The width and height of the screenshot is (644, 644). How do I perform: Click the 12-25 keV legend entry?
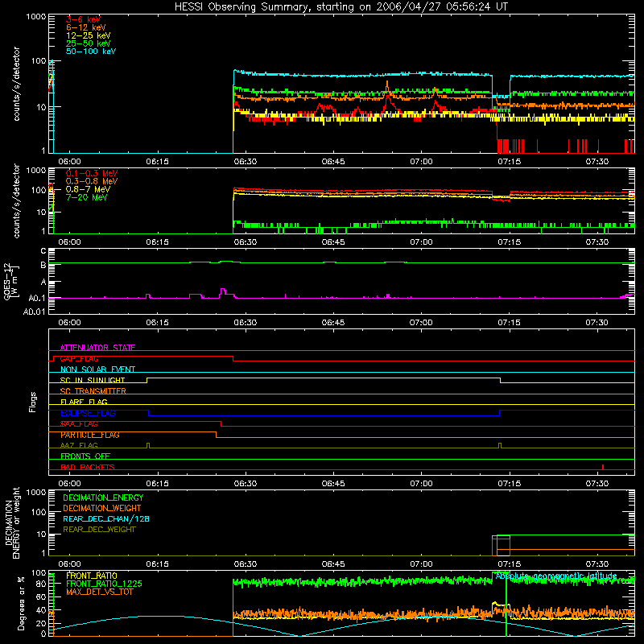pyautogui.click(x=89, y=35)
